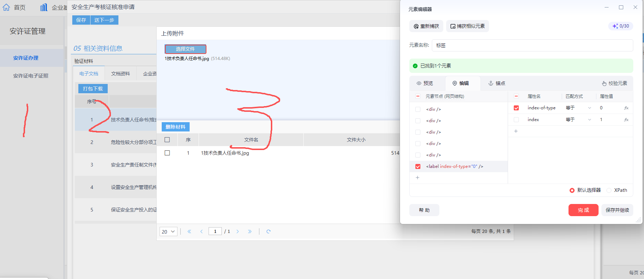
Task: Click file name 1技术负责人任命书.jpg in table
Action: [225, 153]
